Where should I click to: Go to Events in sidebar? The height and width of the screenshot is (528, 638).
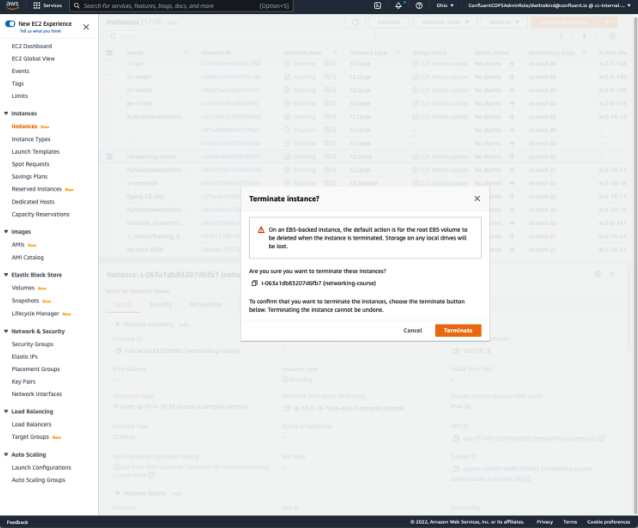click(20, 71)
